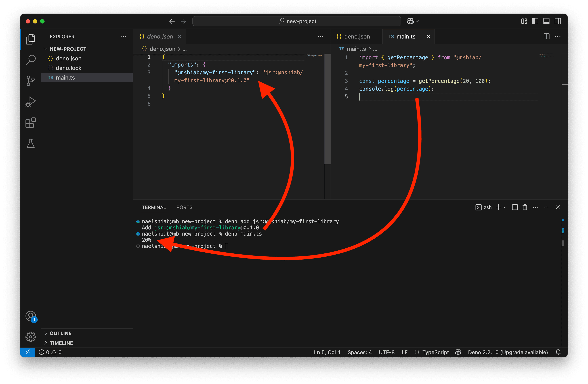This screenshot has height=384, width=588.
Task: Toggle the secondary side bar
Action: [x=558, y=21]
